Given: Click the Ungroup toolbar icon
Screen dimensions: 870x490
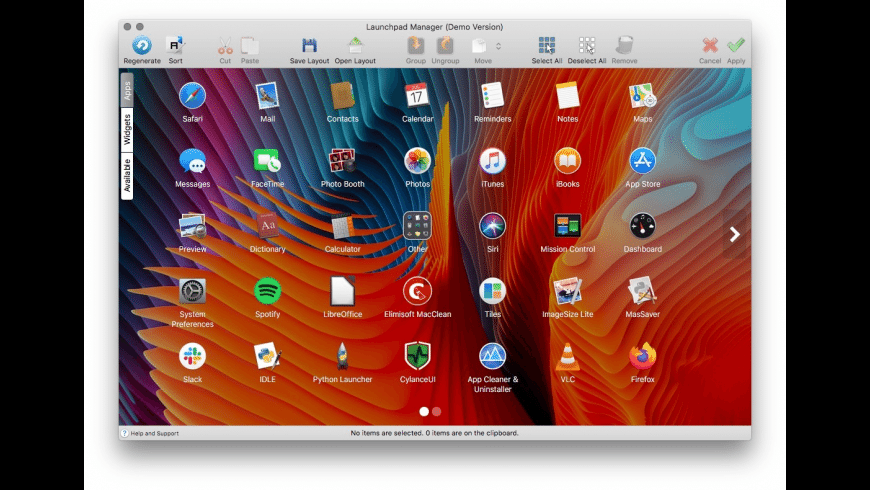Looking at the screenshot, I should [445, 46].
